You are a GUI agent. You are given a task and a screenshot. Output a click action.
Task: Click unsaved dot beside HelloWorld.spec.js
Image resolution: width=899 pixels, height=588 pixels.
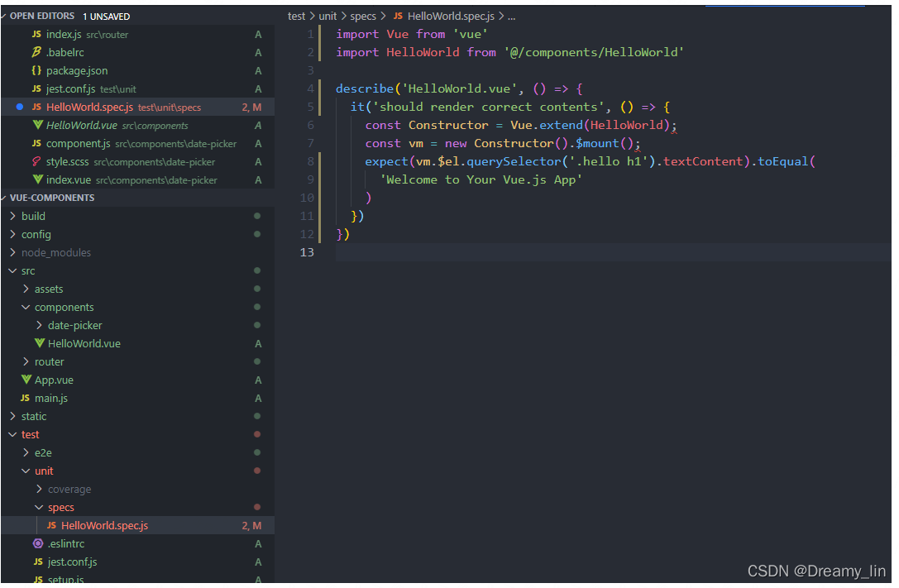coord(20,108)
